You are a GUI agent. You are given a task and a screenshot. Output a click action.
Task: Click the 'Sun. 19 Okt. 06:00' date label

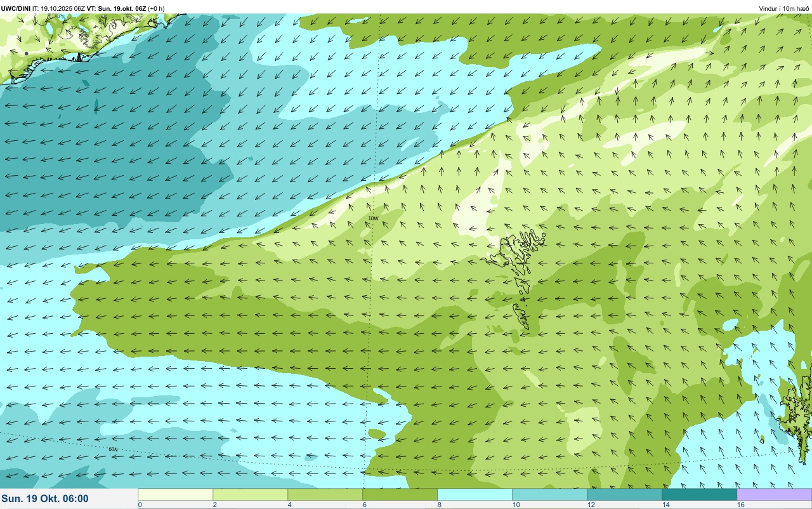pos(45,499)
